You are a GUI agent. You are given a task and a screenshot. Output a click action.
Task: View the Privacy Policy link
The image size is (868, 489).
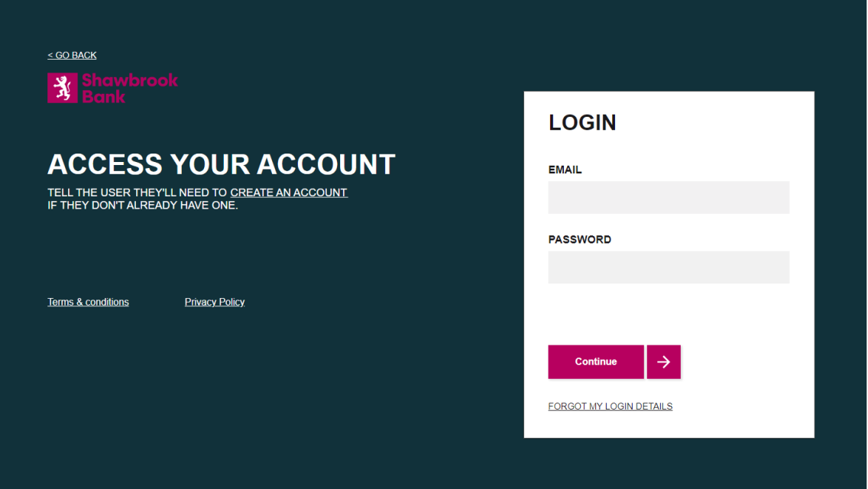215,302
